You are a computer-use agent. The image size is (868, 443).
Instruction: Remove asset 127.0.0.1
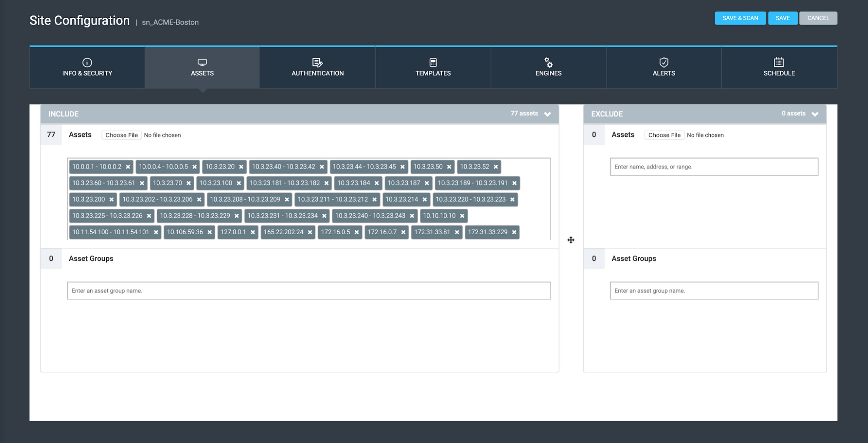point(253,233)
